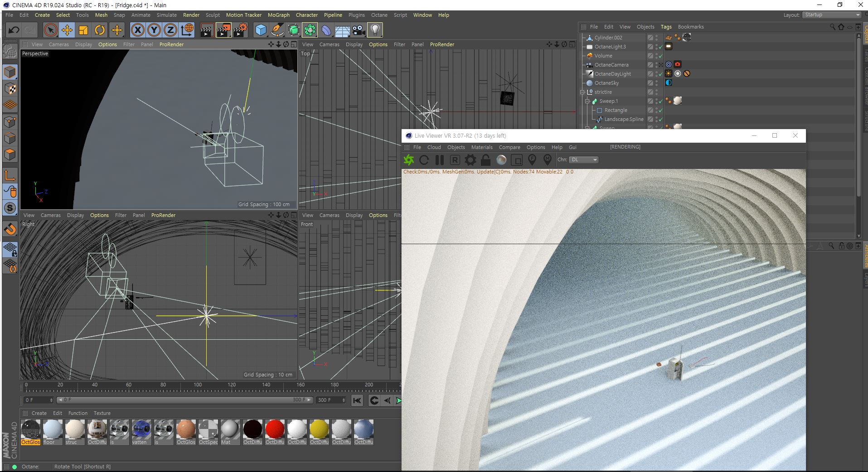Open the Bend deformer icon
The height and width of the screenshot is (472, 868).
pyautogui.click(x=326, y=30)
